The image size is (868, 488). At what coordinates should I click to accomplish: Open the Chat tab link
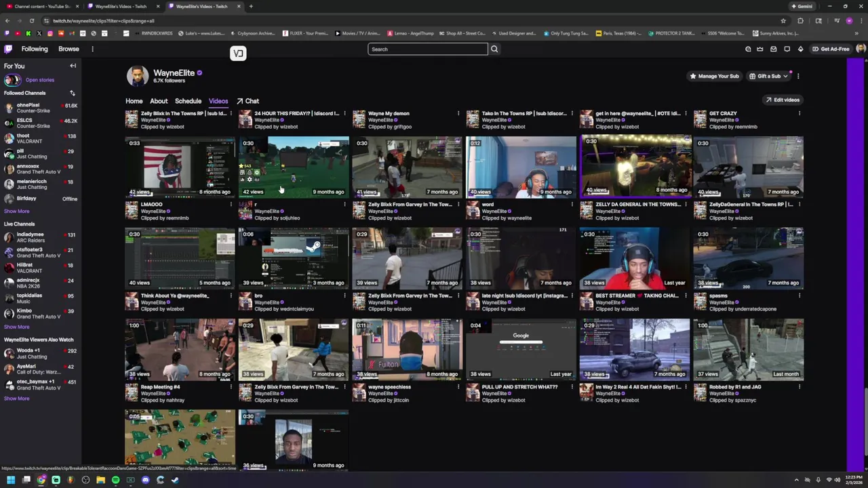248,101
